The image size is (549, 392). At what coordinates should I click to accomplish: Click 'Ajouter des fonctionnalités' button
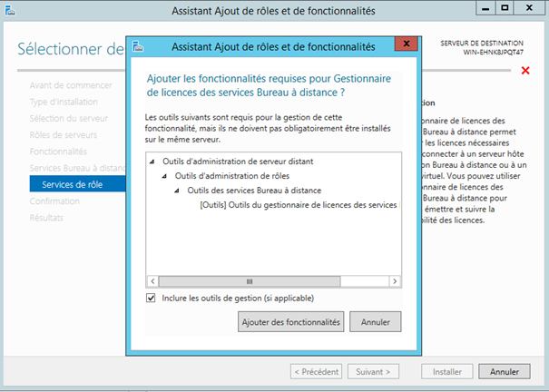[x=290, y=321]
